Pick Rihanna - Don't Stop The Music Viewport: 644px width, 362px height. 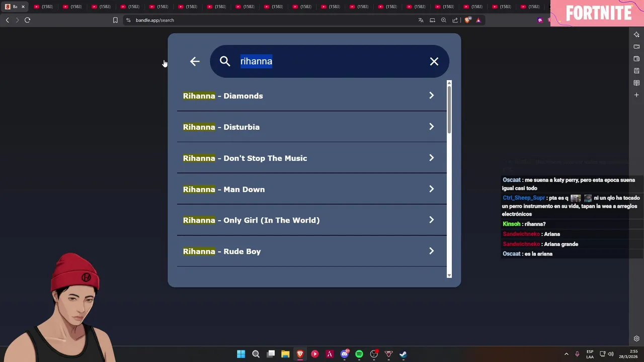(311, 158)
